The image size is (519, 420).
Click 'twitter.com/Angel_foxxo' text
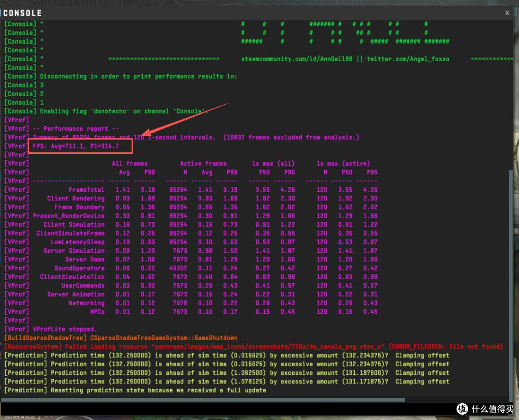pyautogui.click(x=408, y=59)
